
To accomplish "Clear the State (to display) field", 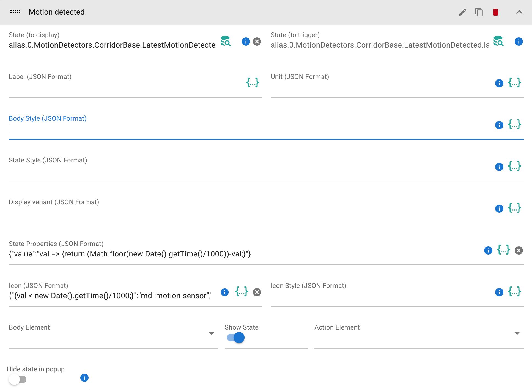I will 257,42.
